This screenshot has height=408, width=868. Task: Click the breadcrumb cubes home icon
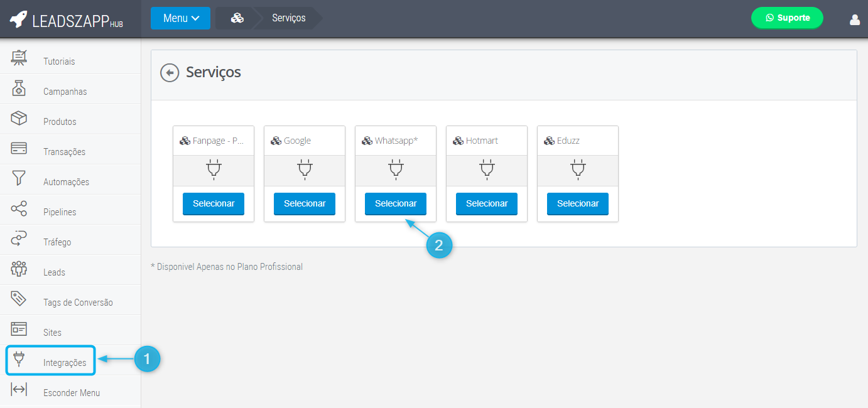tap(237, 18)
